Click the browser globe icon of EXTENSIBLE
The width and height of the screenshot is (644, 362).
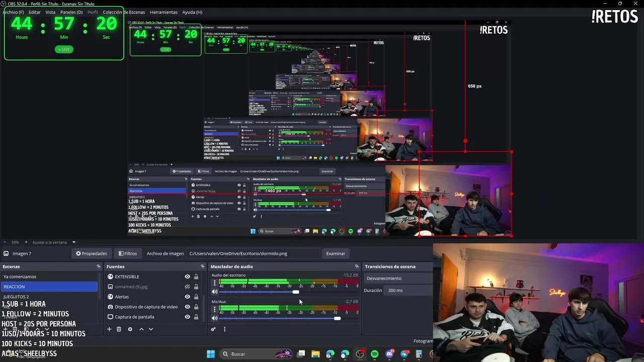coord(110,277)
